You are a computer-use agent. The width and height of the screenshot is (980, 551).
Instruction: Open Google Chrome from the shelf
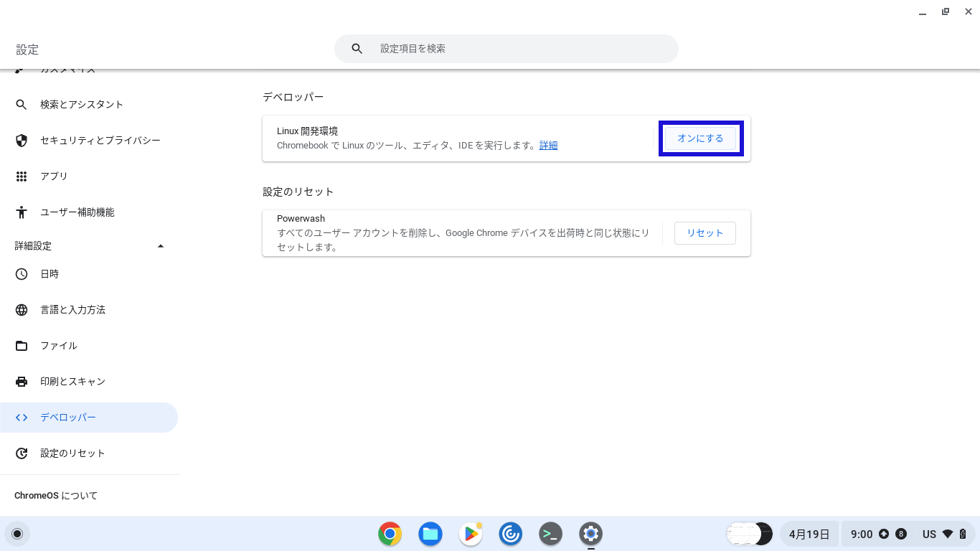390,534
